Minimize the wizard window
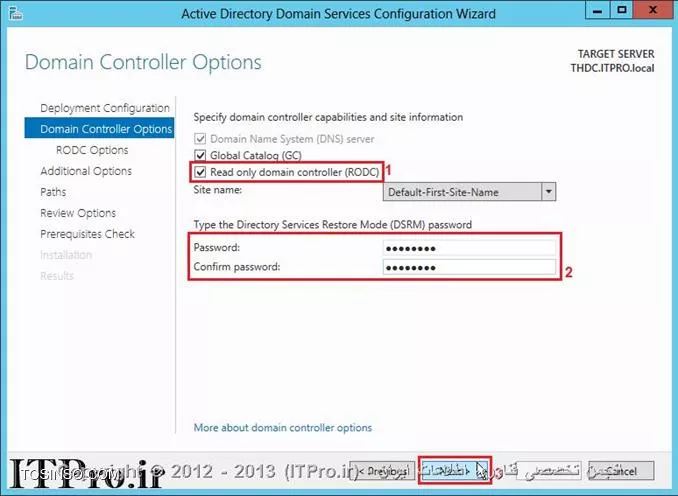 click(597, 10)
